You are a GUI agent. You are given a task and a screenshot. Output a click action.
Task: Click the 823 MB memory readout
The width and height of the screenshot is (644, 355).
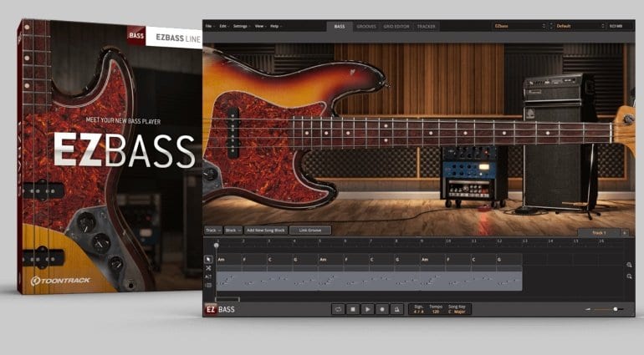pyautogui.click(x=616, y=26)
